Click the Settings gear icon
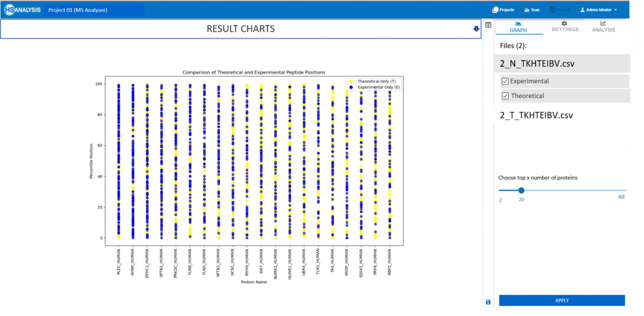 (x=565, y=25)
